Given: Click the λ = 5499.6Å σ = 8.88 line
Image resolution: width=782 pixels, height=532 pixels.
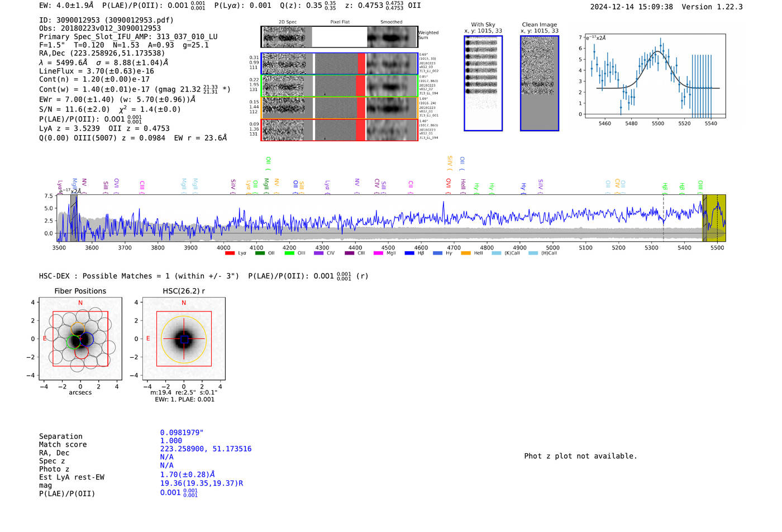Looking at the screenshot, I should pos(104,63).
